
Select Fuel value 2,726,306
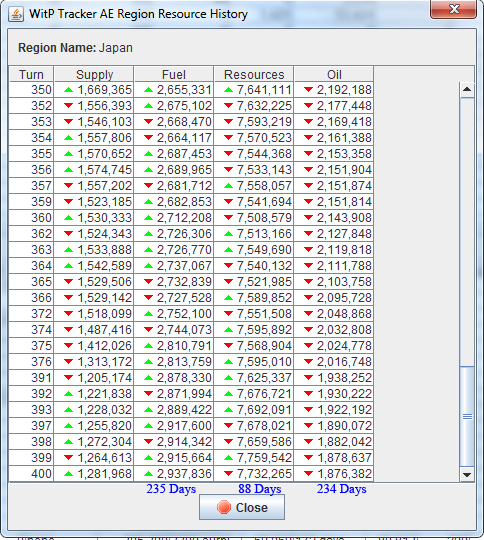click(174, 234)
